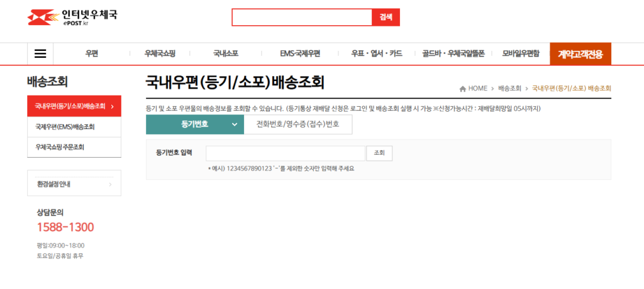Click the HOME icon in breadcrumb
Viewport: 644px width, 289px height.
[x=463, y=89]
